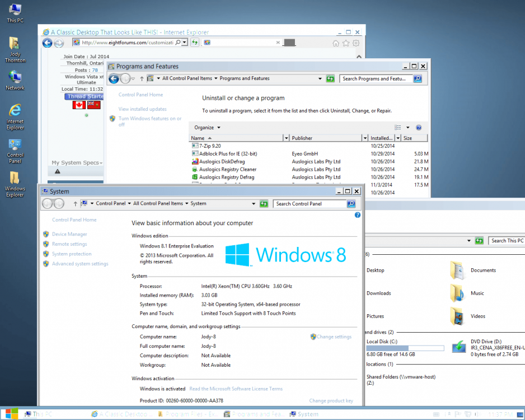Open the Music folder in This PC
The width and height of the screenshot is (525, 420).
(457, 293)
